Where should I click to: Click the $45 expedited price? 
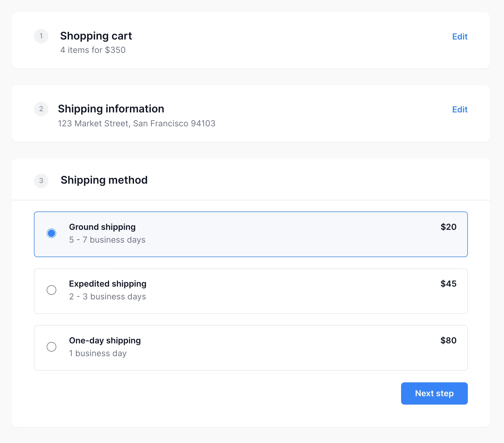(448, 284)
